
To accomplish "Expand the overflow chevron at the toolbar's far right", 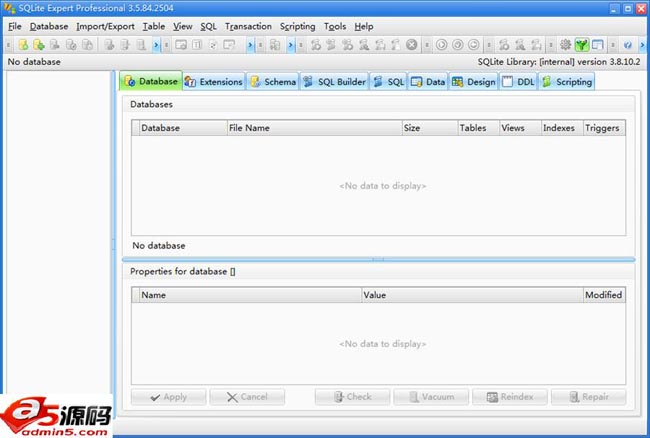I will pos(643,45).
